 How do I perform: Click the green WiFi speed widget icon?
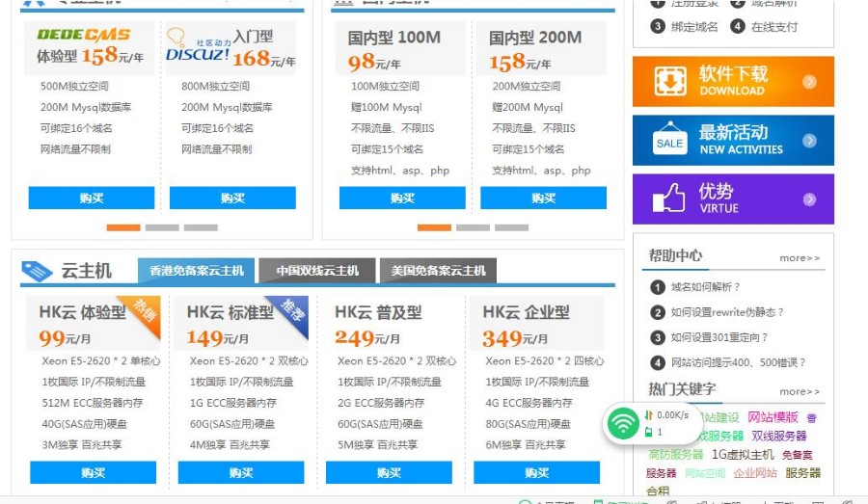(x=623, y=424)
